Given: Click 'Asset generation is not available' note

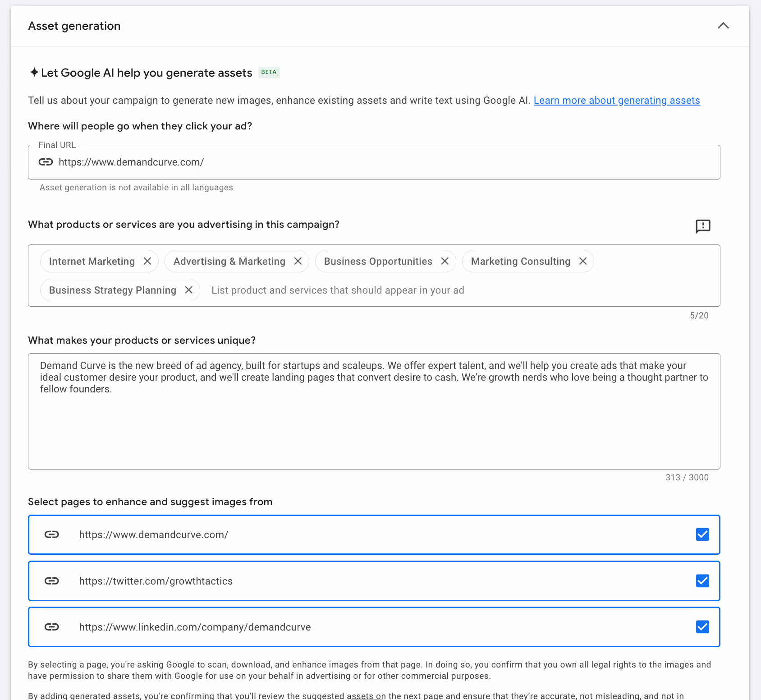Looking at the screenshot, I should pos(136,188).
